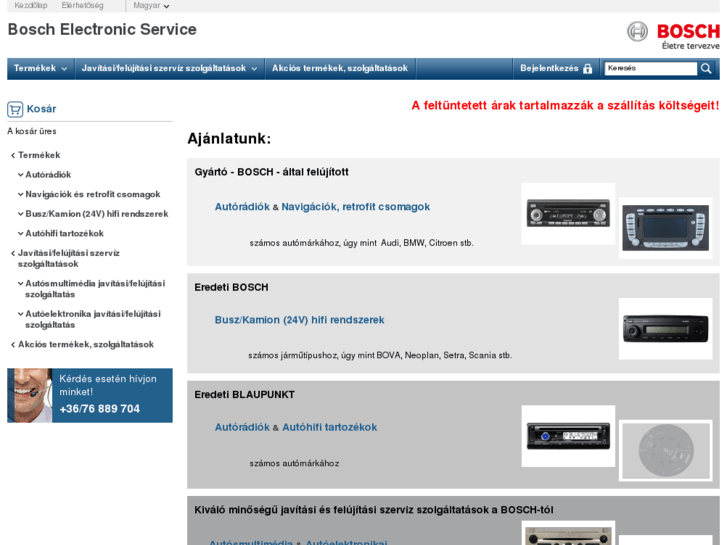727x545 pixels.
Task: Click the 'A kosár üres' text
Action: [x=32, y=131]
